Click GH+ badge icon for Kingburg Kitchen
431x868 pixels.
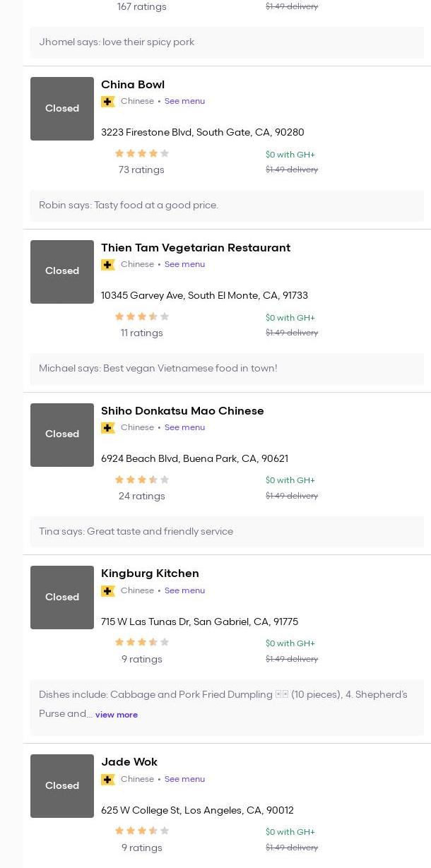click(x=108, y=591)
